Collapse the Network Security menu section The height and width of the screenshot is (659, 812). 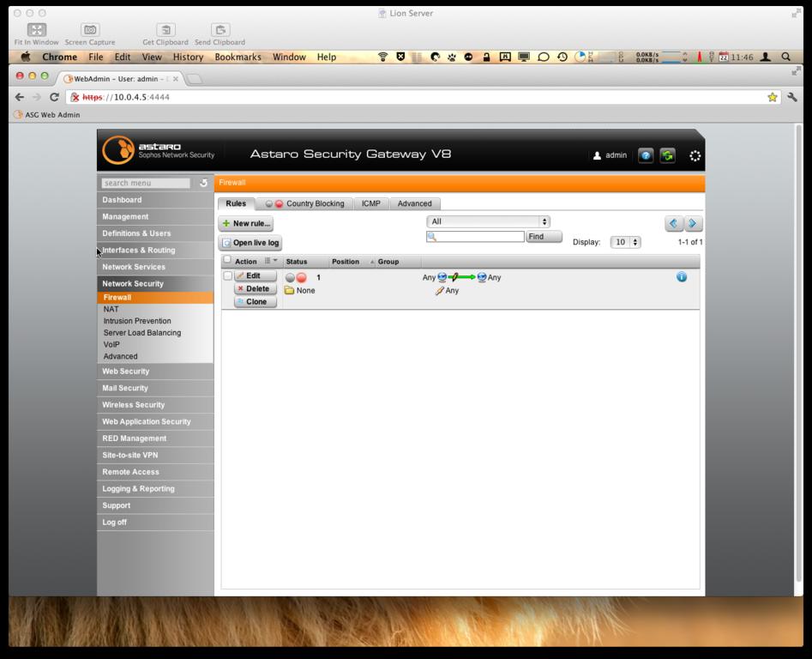pyautogui.click(x=155, y=283)
